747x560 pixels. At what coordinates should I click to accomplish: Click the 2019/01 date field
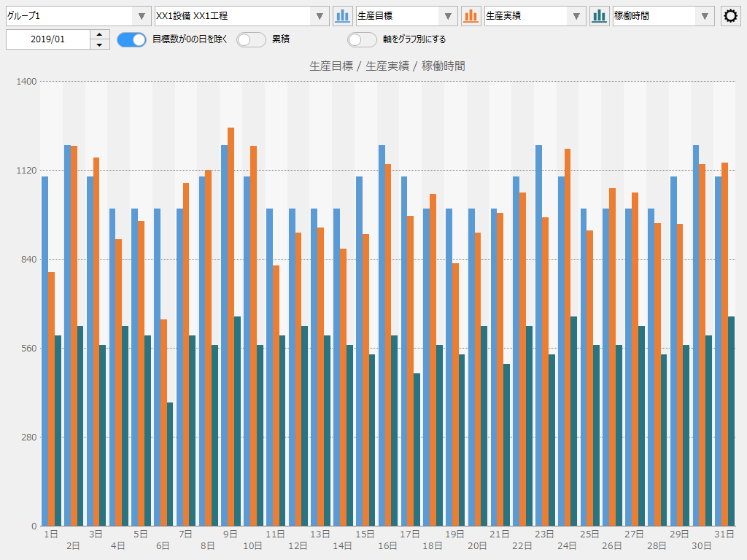click(x=47, y=39)
